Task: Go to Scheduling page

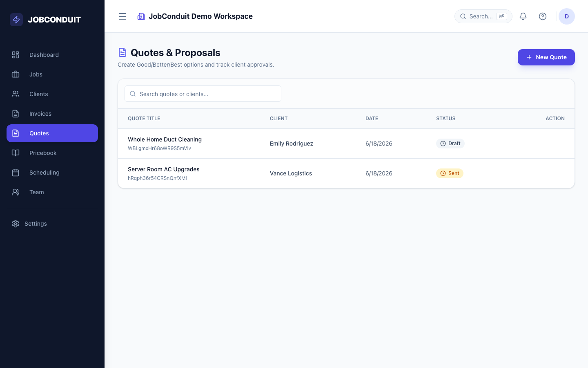Action: click(52, 173)
